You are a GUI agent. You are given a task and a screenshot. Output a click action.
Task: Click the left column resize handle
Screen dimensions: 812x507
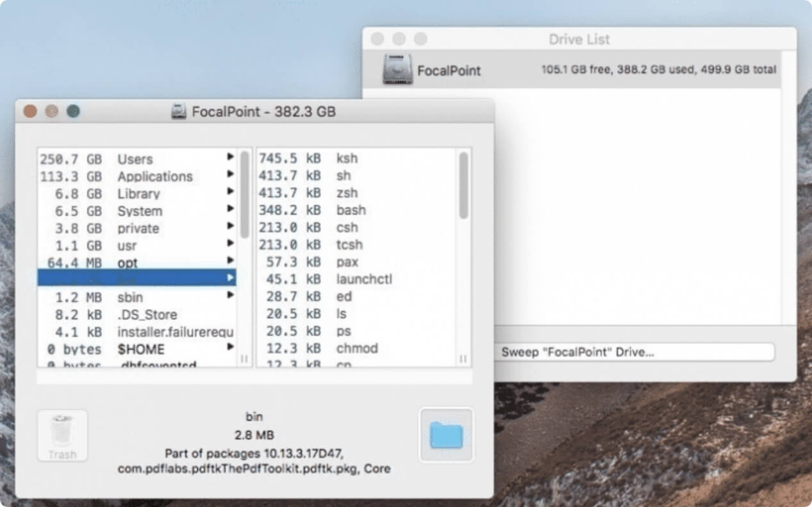[244, 359]
